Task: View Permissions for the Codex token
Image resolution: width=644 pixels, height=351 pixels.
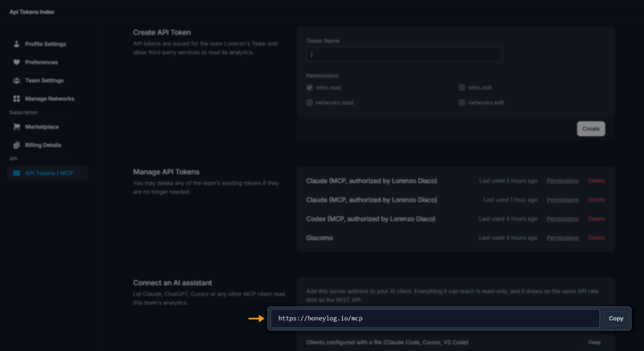Action: 562,219
